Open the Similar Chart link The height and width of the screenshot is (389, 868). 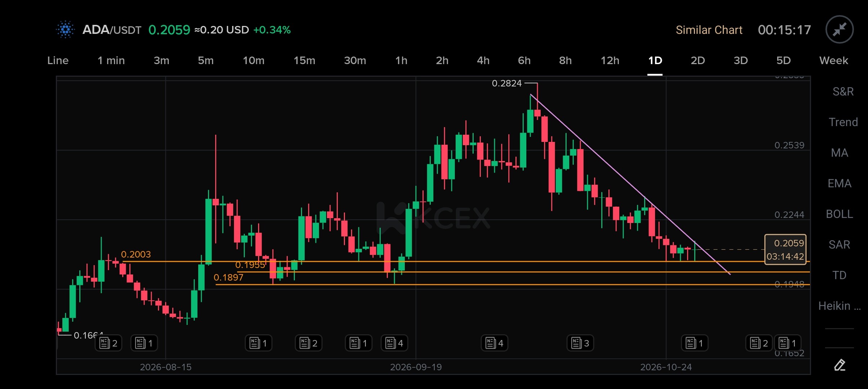point(709,30)
